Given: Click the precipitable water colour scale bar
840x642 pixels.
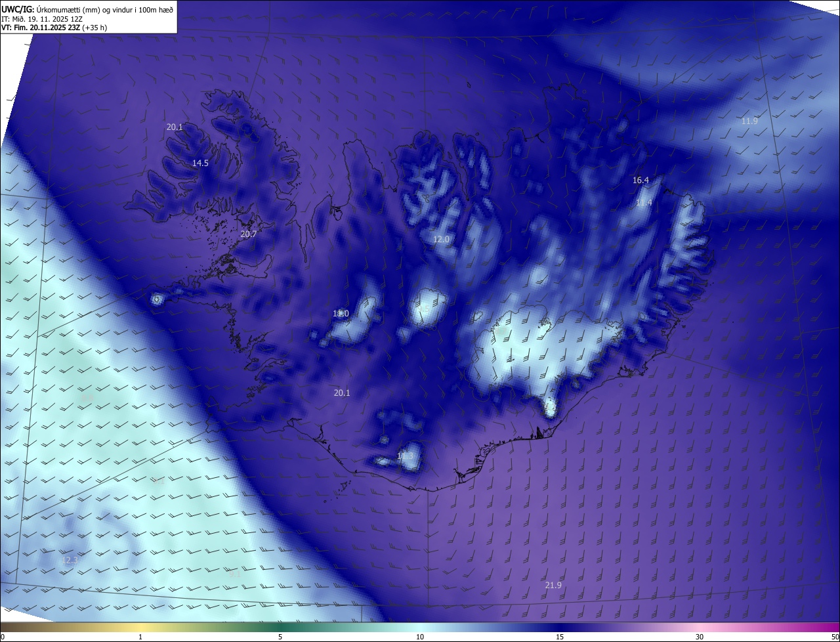Looking at the screenshot, I should (x=420, y=628).
